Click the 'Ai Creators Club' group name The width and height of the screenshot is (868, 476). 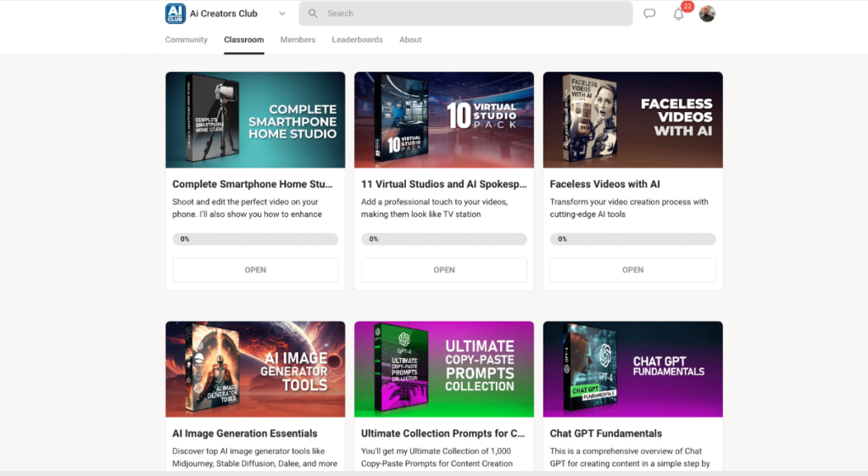pos(224,14)
